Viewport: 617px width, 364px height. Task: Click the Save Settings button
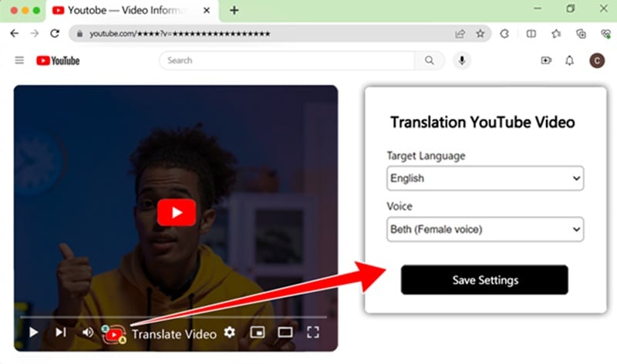tap(484, 280)
